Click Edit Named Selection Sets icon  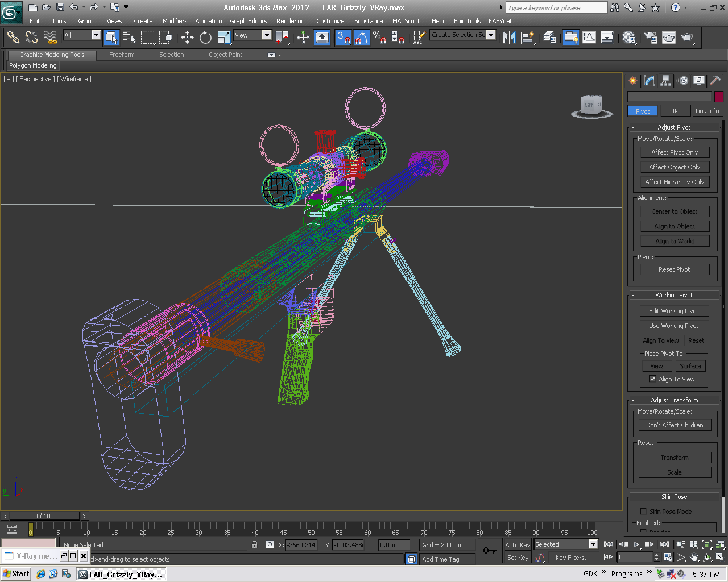coord(419,38)
